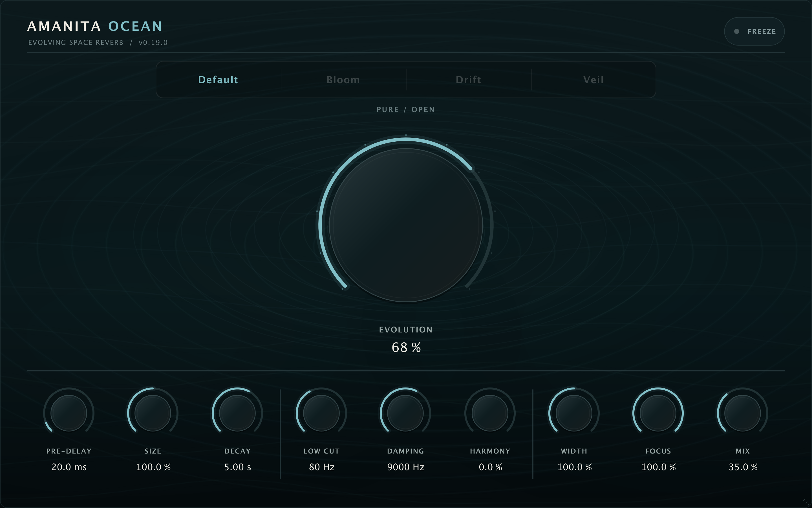
Task: Click the Damping knob
Action: click(405, 413)
